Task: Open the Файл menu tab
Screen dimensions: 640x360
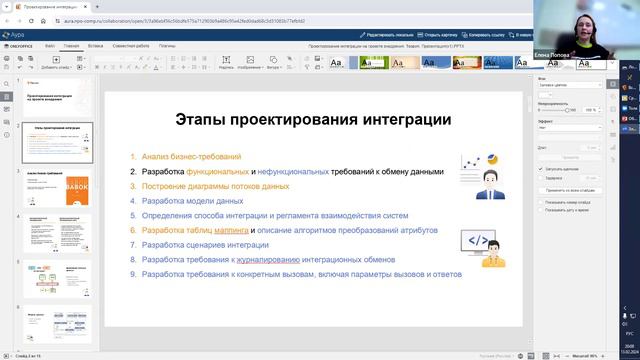Action: [x=50, y=46]
